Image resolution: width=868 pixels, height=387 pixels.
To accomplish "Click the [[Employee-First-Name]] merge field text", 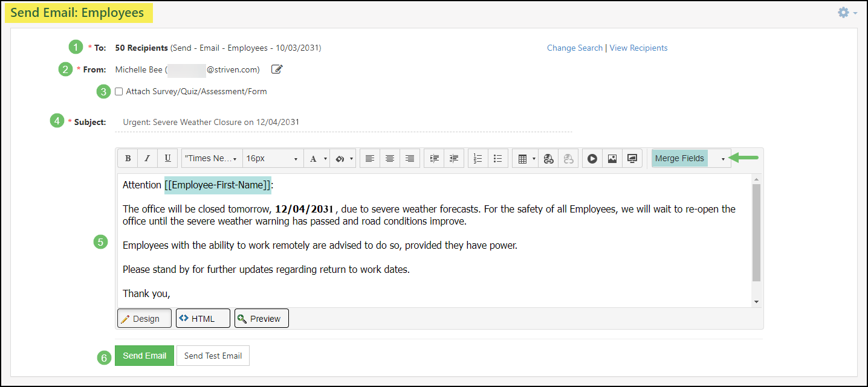I will click(x=218, y=185).
